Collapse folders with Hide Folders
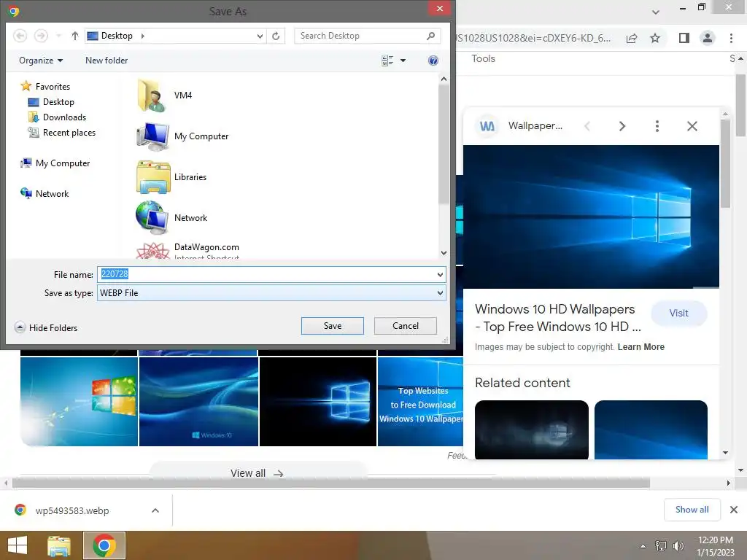The height and width of the screenshot is (560, 747). 46,327
